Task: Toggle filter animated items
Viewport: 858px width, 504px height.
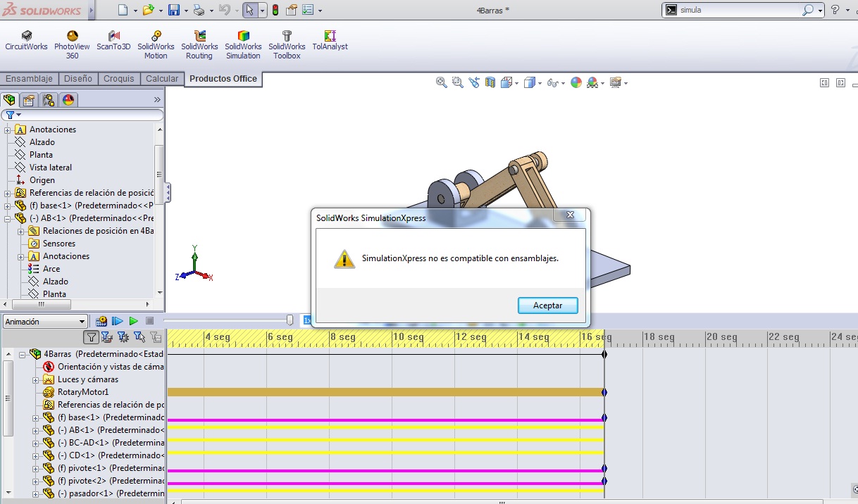Action: [107, 337]
